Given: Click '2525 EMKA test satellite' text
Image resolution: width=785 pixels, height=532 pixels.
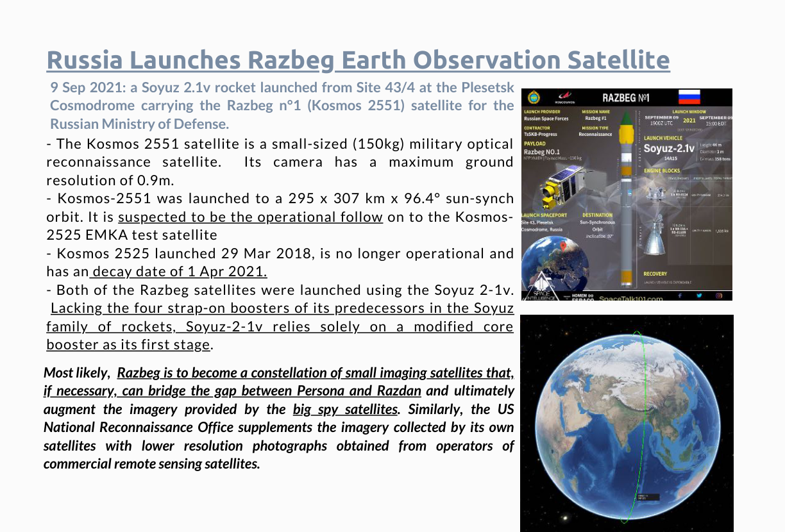Looking at the screenshot, I should (x=131, y=235).
